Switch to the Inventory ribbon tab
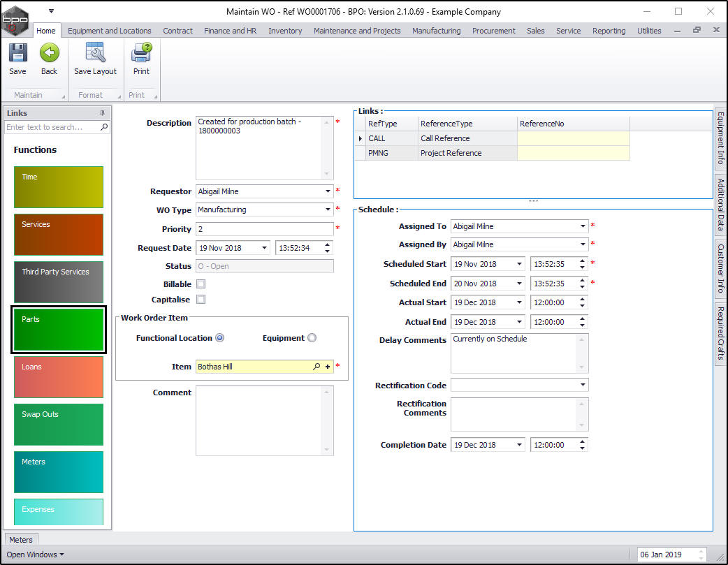Image resolution: width=728 pixels, height=565 pixels. click(x=285, y=31)
